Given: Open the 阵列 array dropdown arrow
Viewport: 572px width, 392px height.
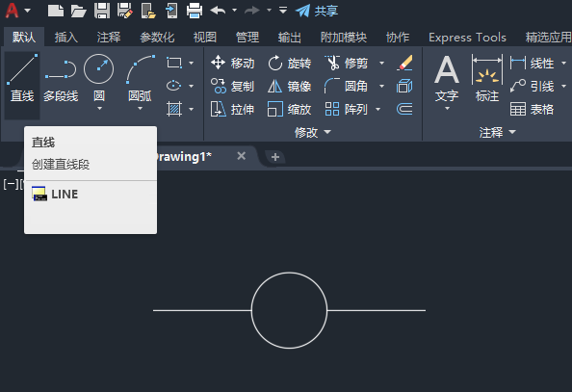Looking at the screenshot, I should (x=377, y=109).
